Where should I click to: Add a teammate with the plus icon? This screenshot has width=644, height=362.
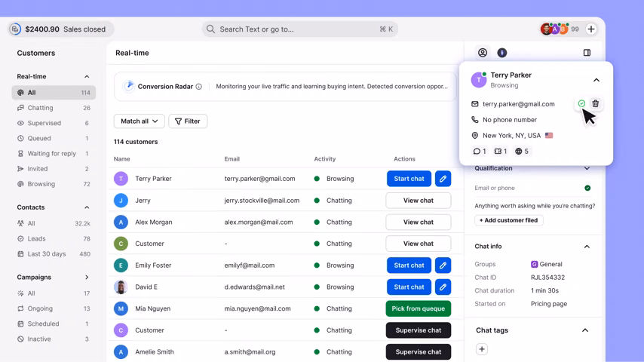pyautogui.click(x=591, y=29)
